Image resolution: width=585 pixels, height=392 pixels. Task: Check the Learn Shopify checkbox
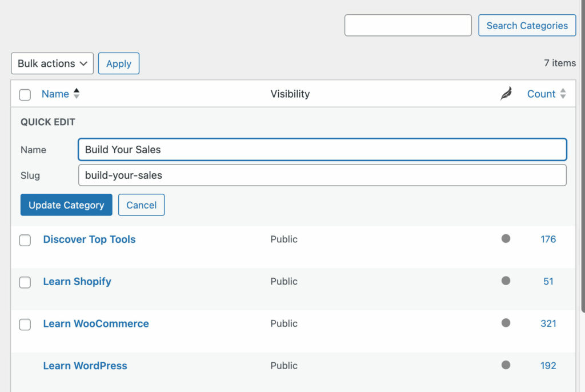(x=25, y=282)
